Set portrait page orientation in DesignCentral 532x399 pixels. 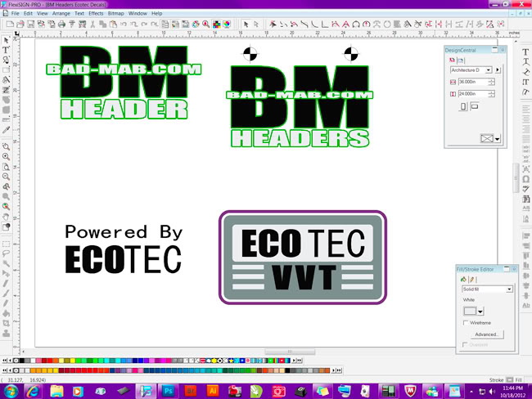coord(463,106)
